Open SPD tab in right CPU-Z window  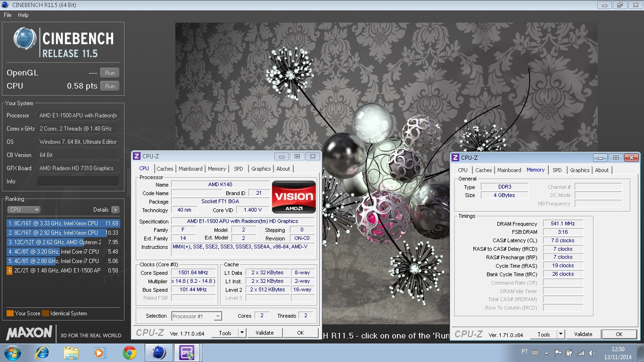click(x=557, y=170)
